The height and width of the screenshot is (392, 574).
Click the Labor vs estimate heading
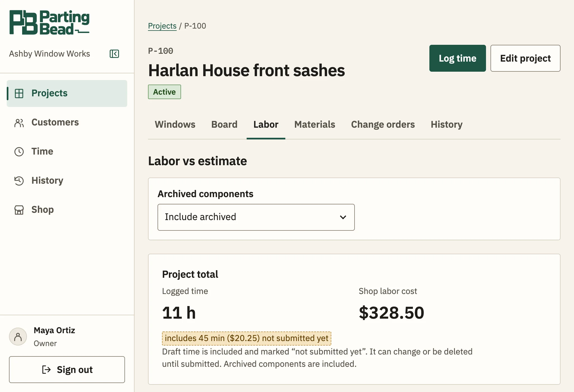[x=198, y=161]
